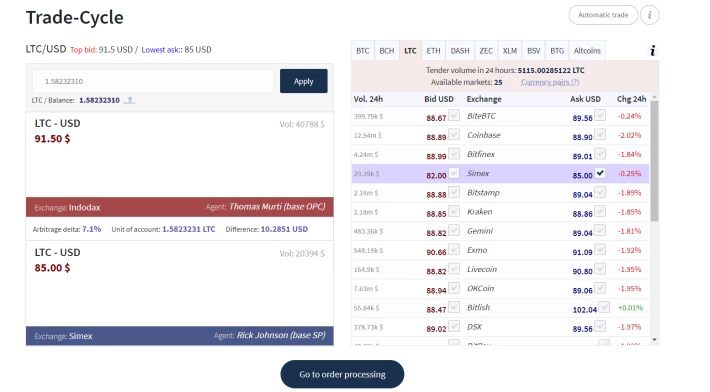Screen dimensions: 710x392
Task: Switch to the BCH tab
Action: [x=387, y=51]
